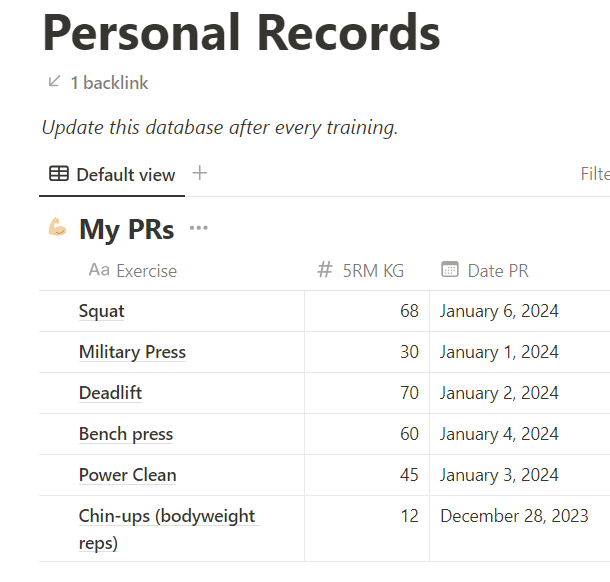610x582 pixels.
Task: Click the number hash icon in 5RM header
Action: [x=324, y=270]
